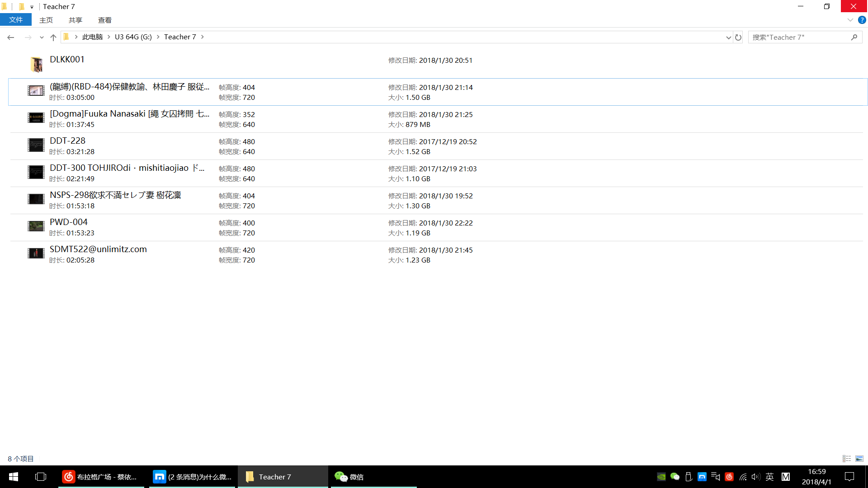The height and width of the screenshot is (488, 868).
Task: Click the forward navigation arrow
Action: click(28, 37)
